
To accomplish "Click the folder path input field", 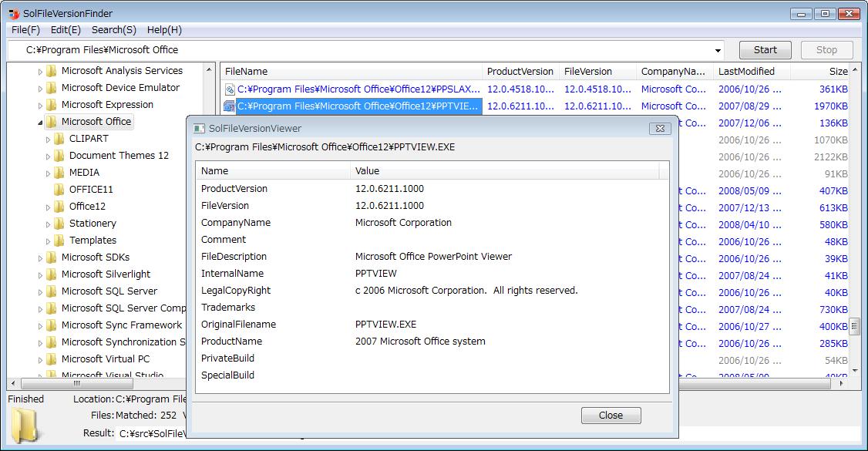I will [x=365, y=50].
